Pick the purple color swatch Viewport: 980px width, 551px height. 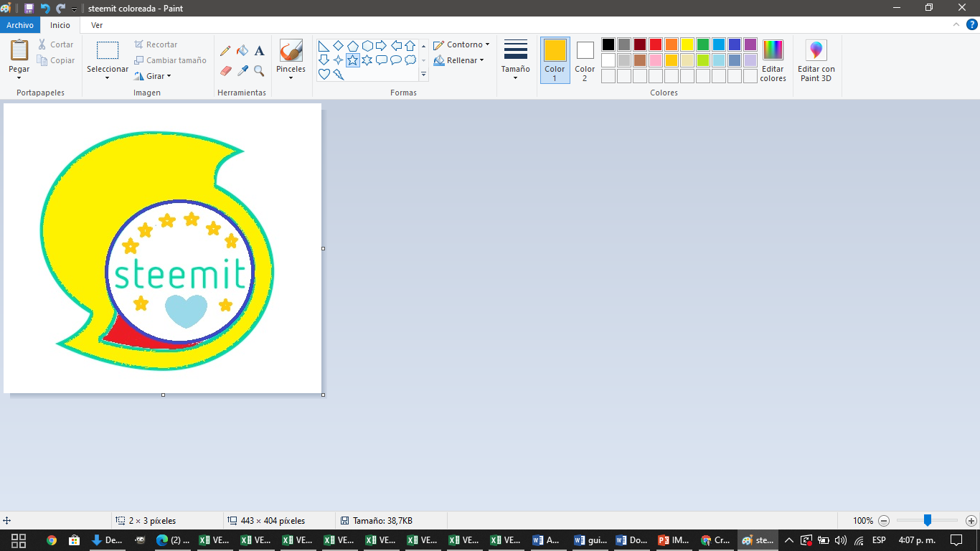click(x=750, y=44)
